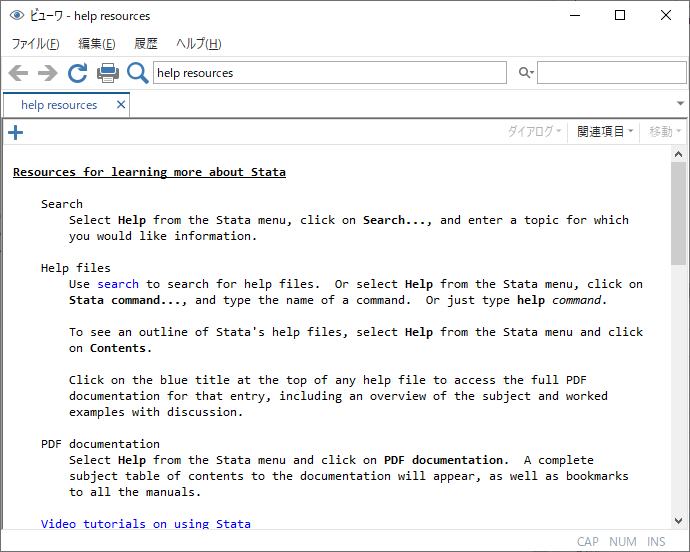Click the CAP status bar indicator
690x552 pixels.
coord(587,541)
